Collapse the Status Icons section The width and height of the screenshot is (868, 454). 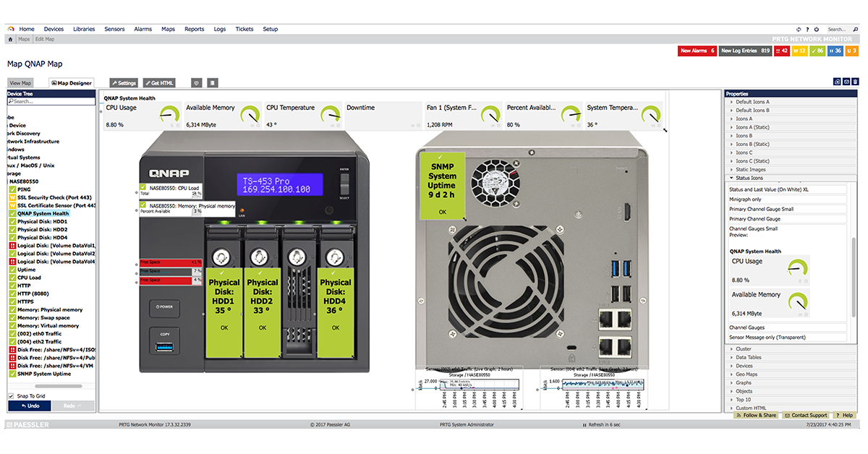coord(752,178)
